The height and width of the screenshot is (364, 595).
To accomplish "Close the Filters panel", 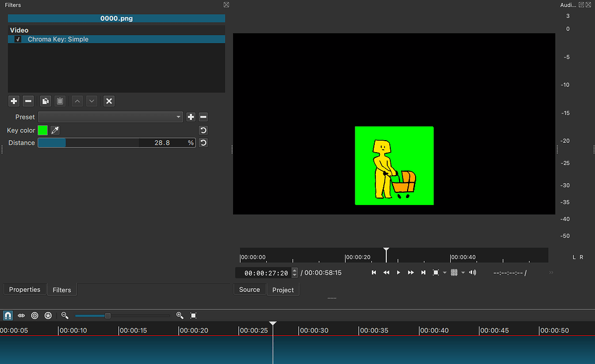I will [226, 5].
